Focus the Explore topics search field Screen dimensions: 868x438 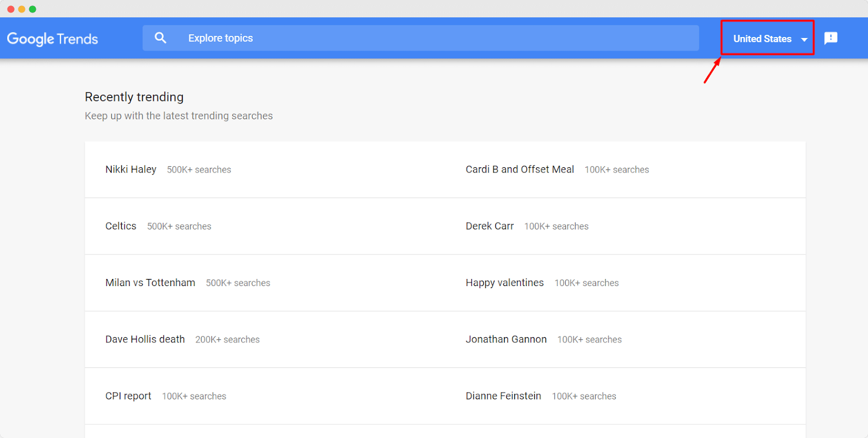[420, 38]
